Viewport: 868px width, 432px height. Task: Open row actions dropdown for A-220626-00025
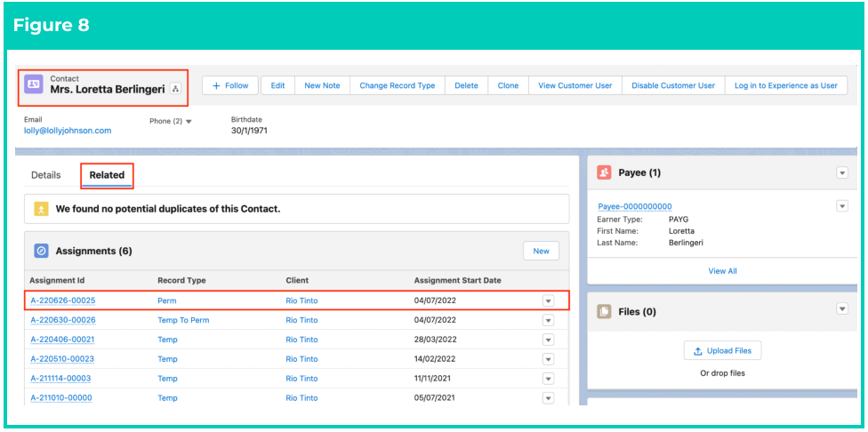point(548,300)
